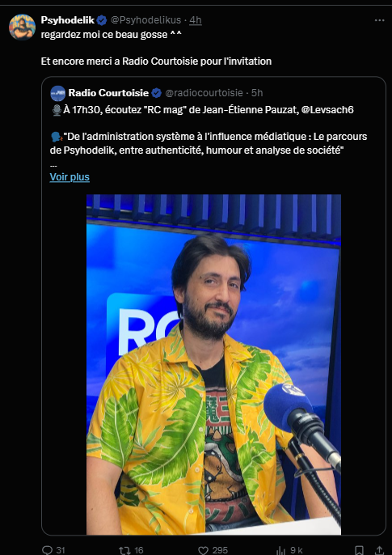
Task: Like the post with 295 hearts
Action: pyautogui.click(x=203, y=550)
